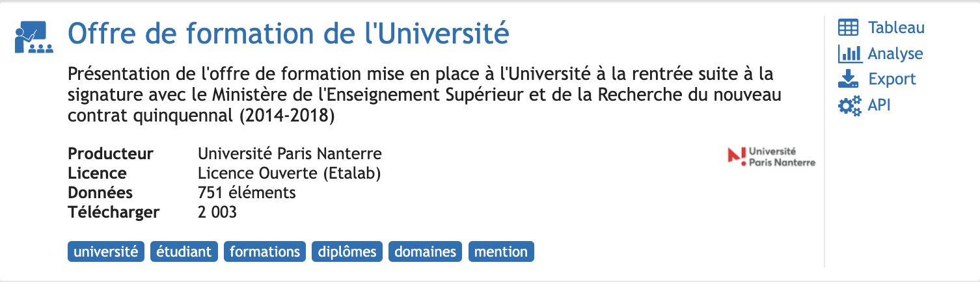This screenshot has width=980, height=282.
Task: Pick the 'domaines' keyword tag
Action: (426, 251)
